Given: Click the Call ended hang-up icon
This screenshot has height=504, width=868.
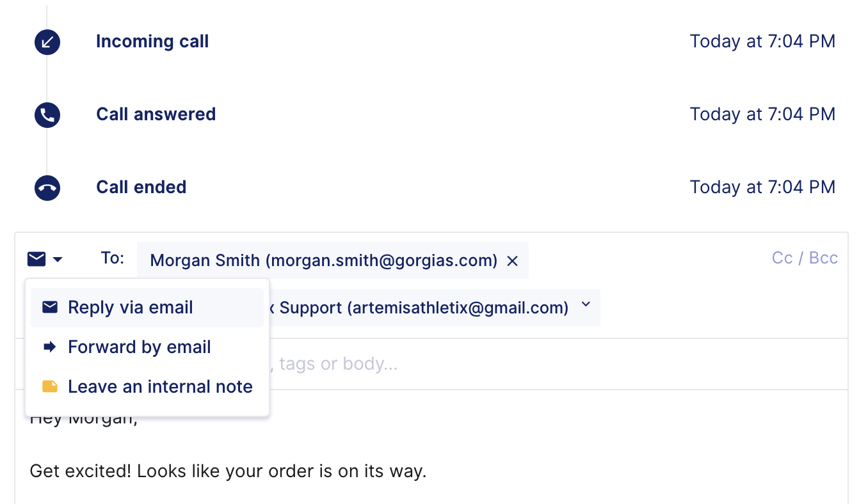Looking at the screenshot, I should [47, 188].
